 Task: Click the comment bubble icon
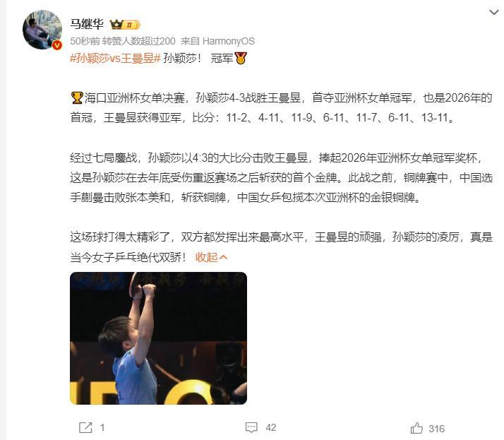click(251, 427)
